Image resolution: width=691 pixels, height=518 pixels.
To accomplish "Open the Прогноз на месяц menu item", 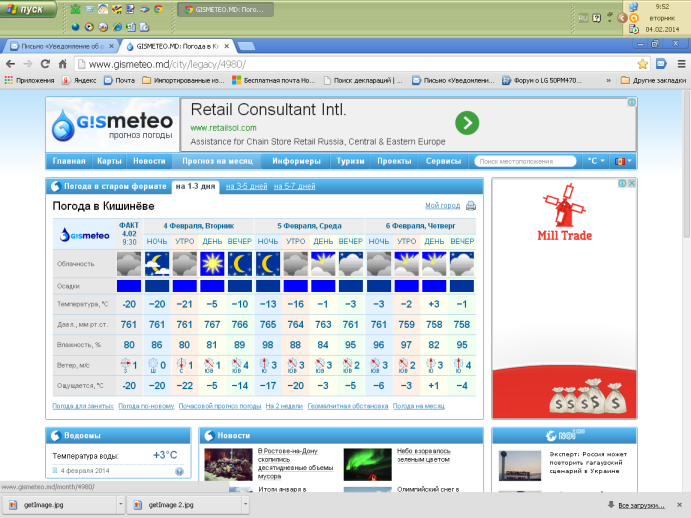I will click(217, 161).
